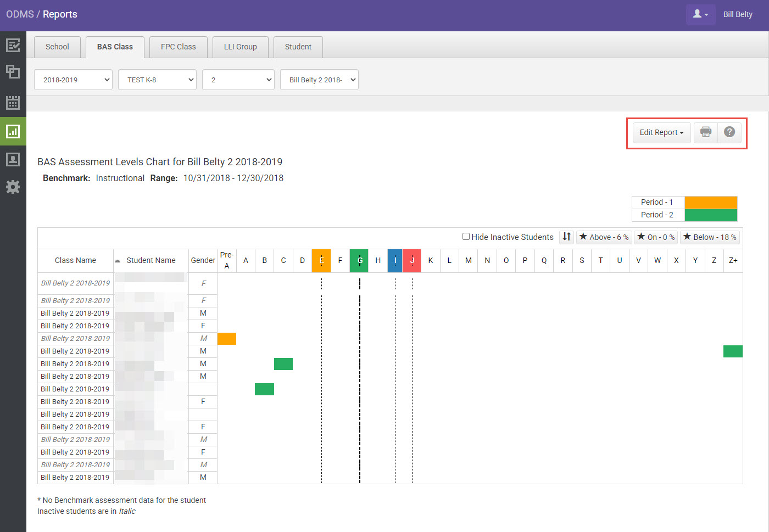The height and width of the screenshot is (532, 769).
Task: Click the ODMS breadcrumb link
Action: [20, 14]
